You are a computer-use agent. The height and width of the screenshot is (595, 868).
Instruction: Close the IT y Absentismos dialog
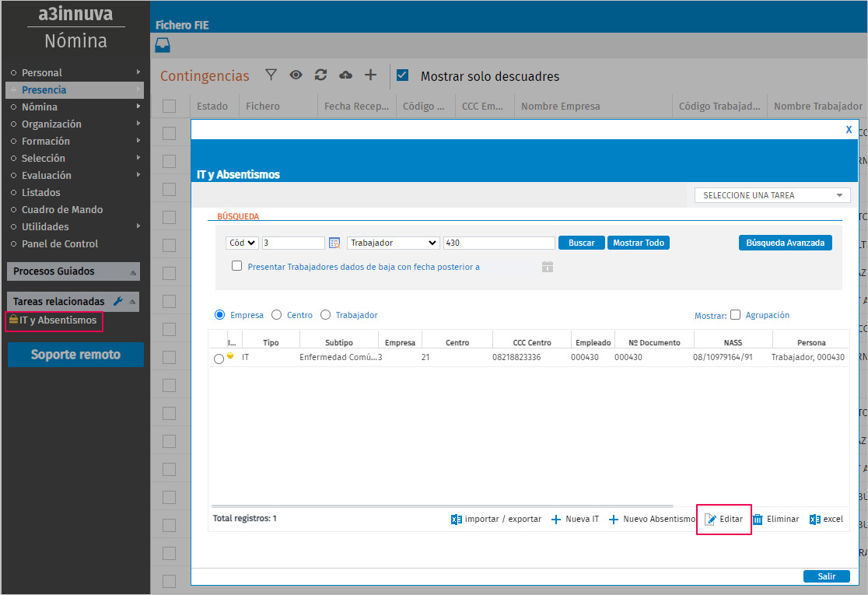(x=849, y=130)
